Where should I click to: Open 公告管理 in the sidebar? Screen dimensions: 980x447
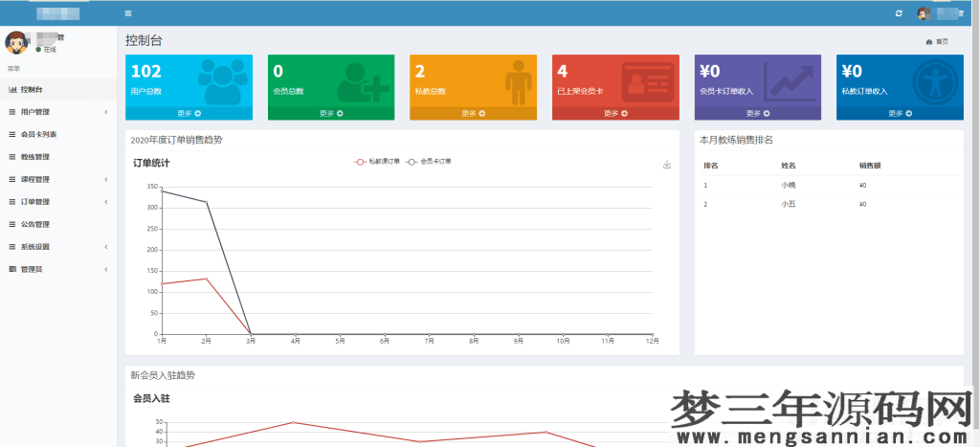coord(58,224)
